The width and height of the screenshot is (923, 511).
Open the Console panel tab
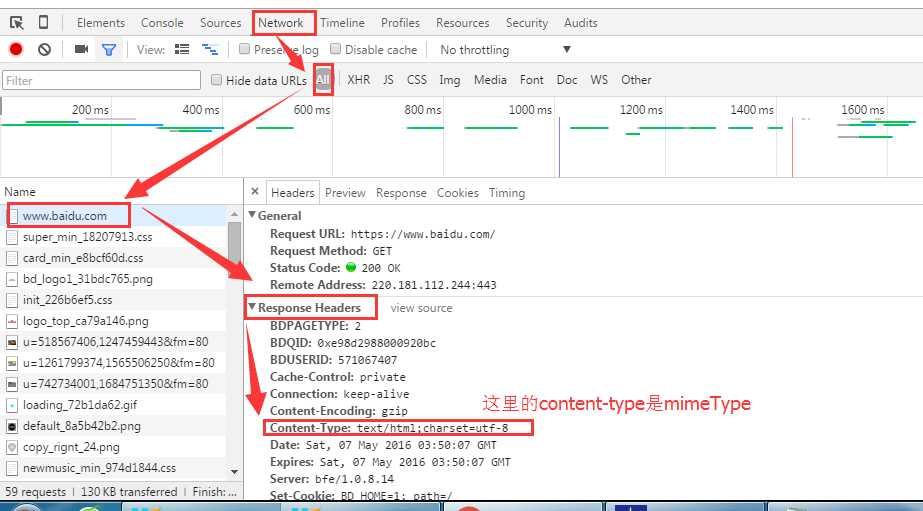pos(162,23)
